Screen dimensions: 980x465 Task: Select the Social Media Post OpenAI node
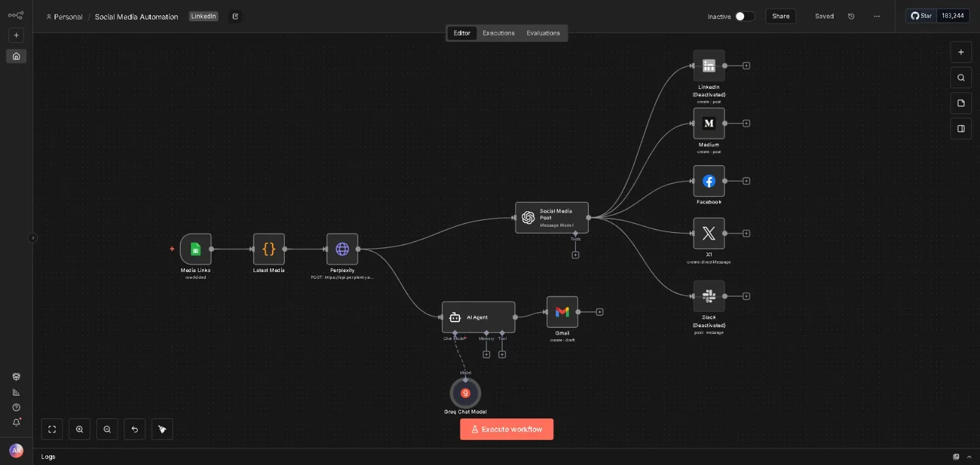[552, 217]
